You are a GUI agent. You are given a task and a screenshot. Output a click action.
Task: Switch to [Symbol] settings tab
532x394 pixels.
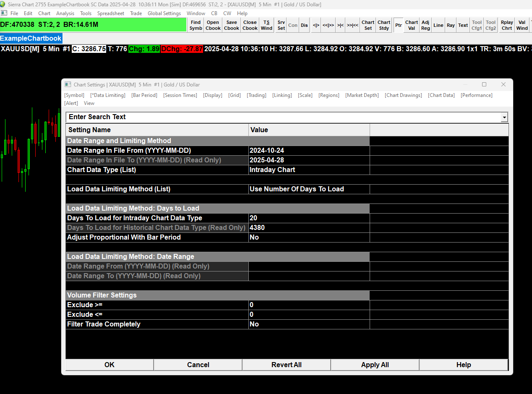(74, 95)
